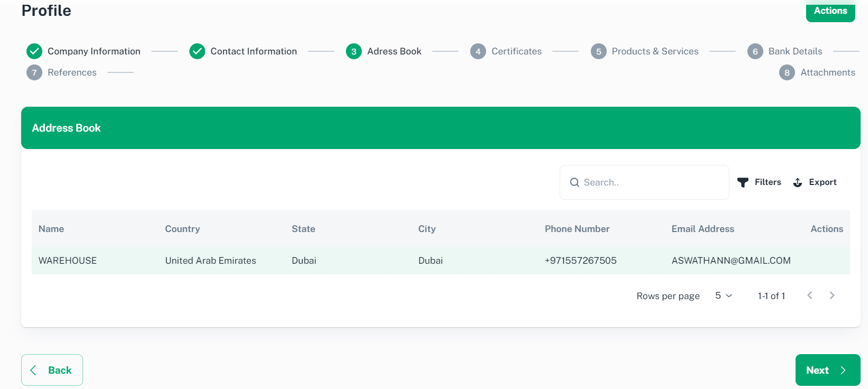868x389 pixels.
Task: Select the WAREHOUSE address row
Action: (x=68, y=261)
